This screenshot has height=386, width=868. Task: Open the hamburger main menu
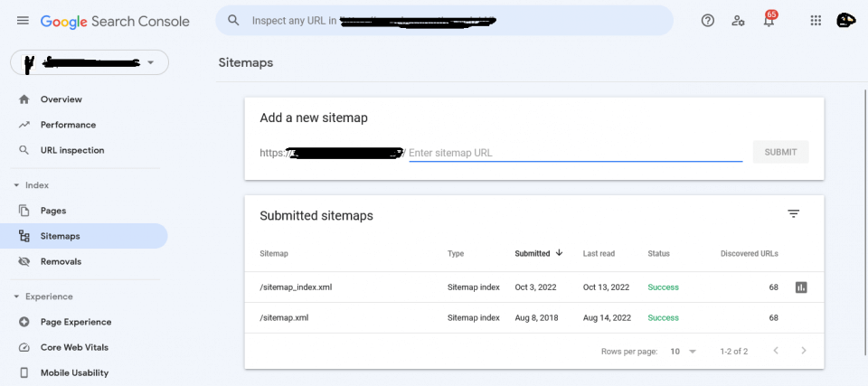pos(23,21)
